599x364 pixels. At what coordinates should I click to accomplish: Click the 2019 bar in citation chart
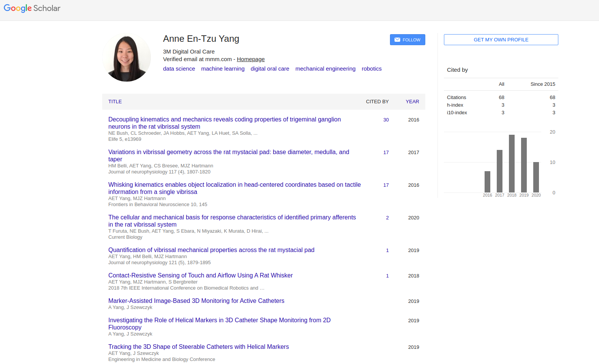coord(524,165)
